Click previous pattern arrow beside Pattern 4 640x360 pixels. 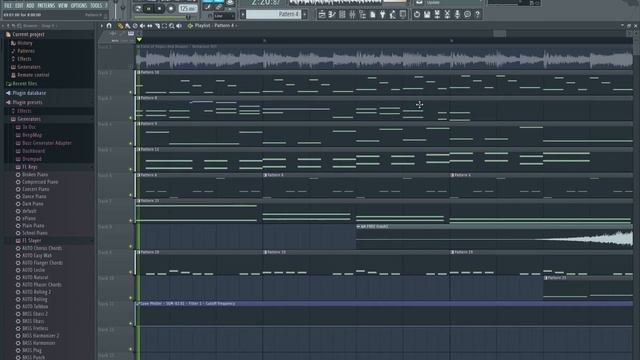point(243,14)
